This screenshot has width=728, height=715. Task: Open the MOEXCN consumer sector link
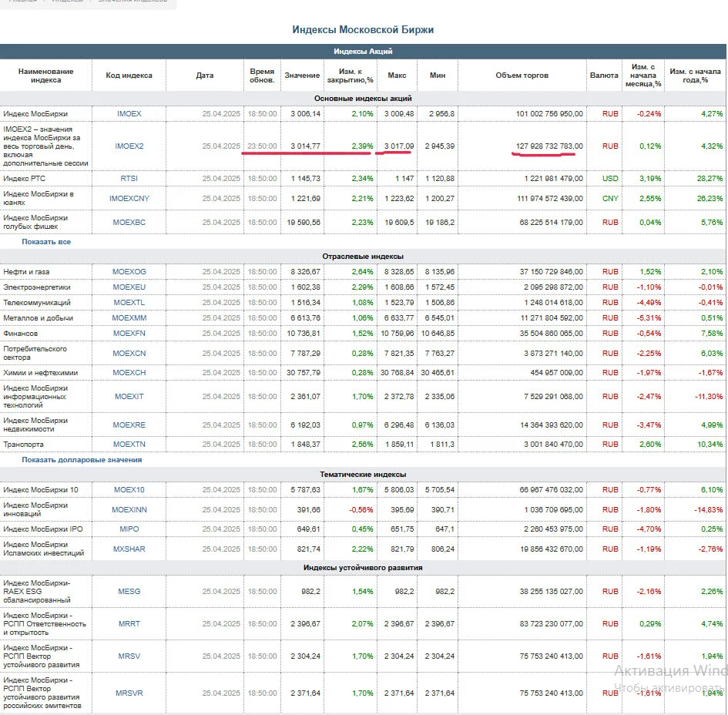[129, 354]
